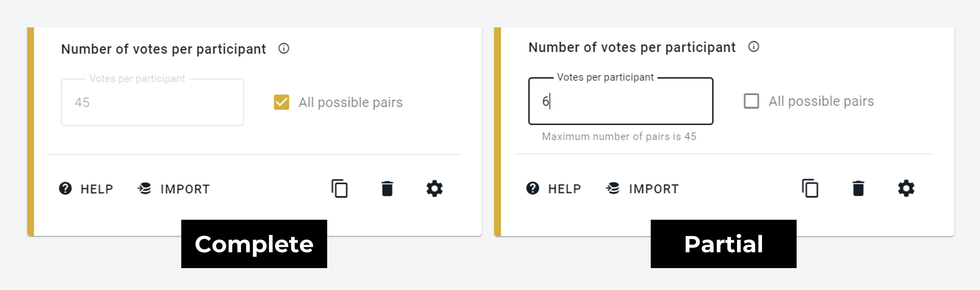Click the info icon in Partial panel heading
980x290 pixels.
(753, 47)
